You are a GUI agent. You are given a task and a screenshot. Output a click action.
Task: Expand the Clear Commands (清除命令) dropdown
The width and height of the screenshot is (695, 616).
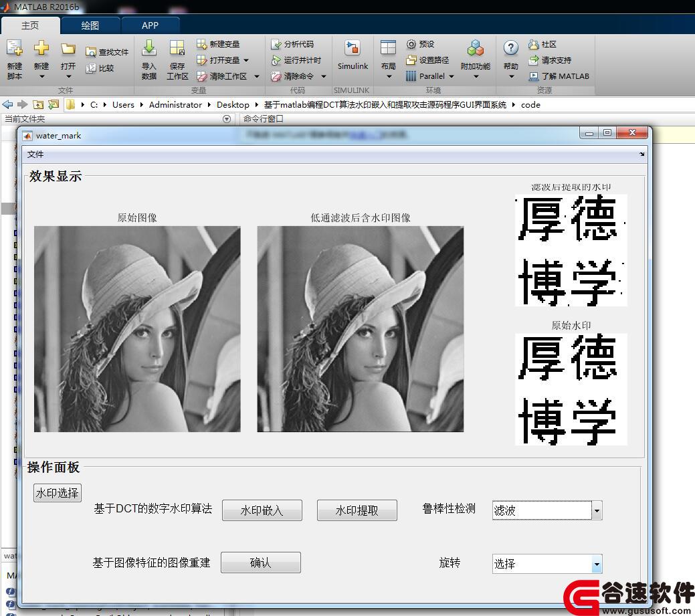tap(324, 77)
